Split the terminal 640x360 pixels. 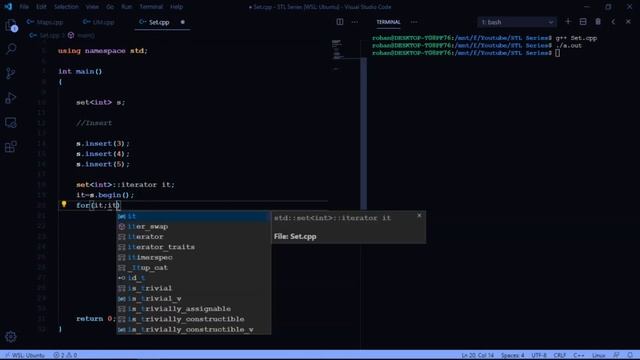click(583, 22)
